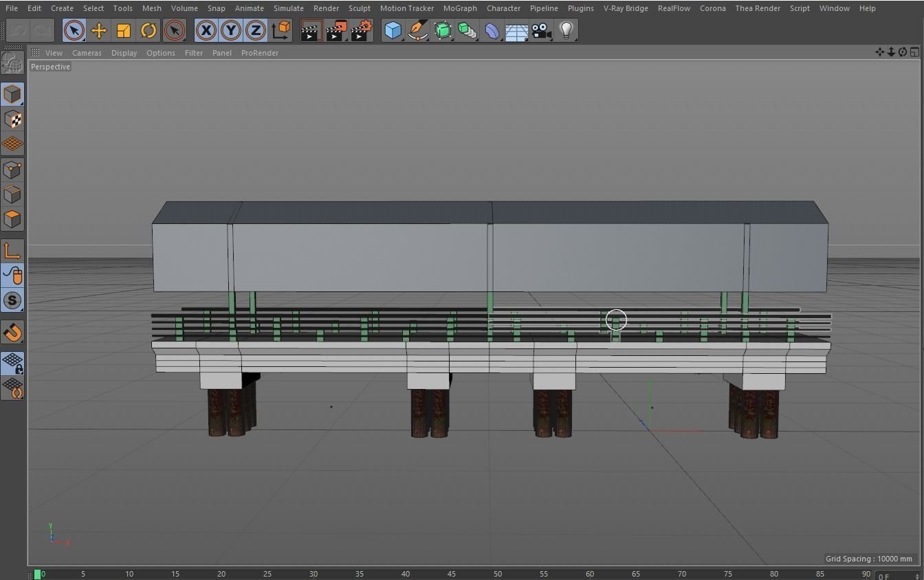Toggle Enable Snap magnet icon
Viewport: 924px width, 580px height.
12,332
